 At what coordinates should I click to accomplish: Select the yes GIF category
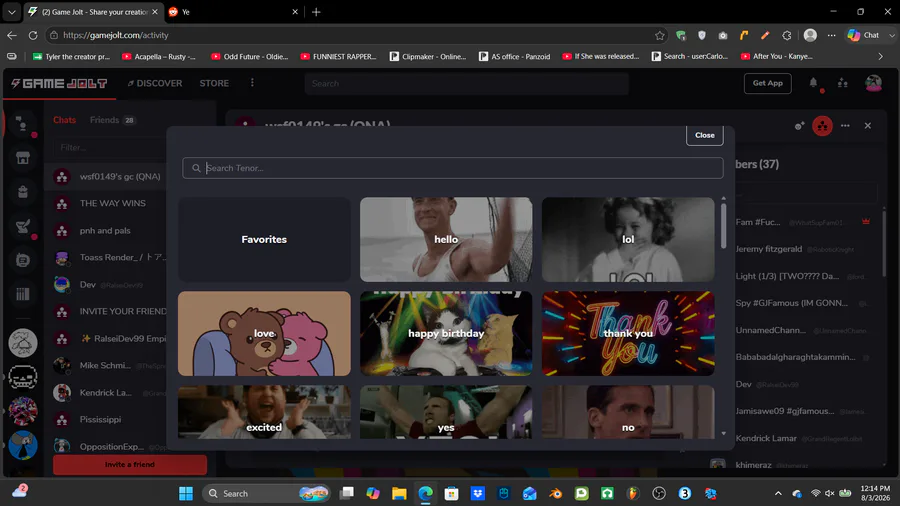pyautogui.click(x=446, y=412)
